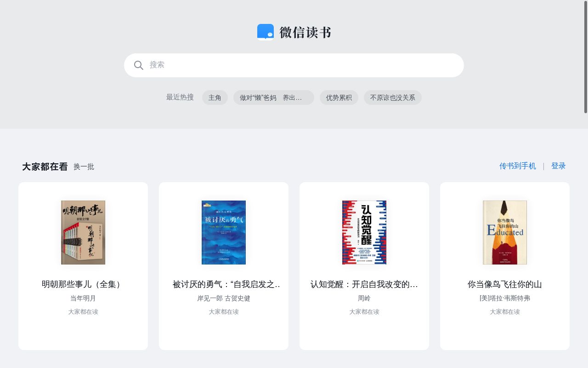Click the WeRead blue logo icon
The width and height of the screenshot is (588, 368).
(266, 32)
